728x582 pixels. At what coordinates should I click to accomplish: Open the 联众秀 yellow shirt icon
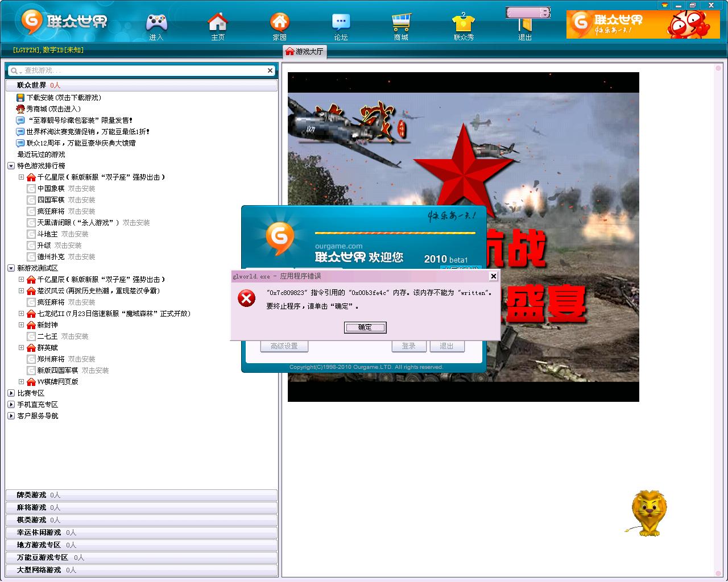[464, 23]
